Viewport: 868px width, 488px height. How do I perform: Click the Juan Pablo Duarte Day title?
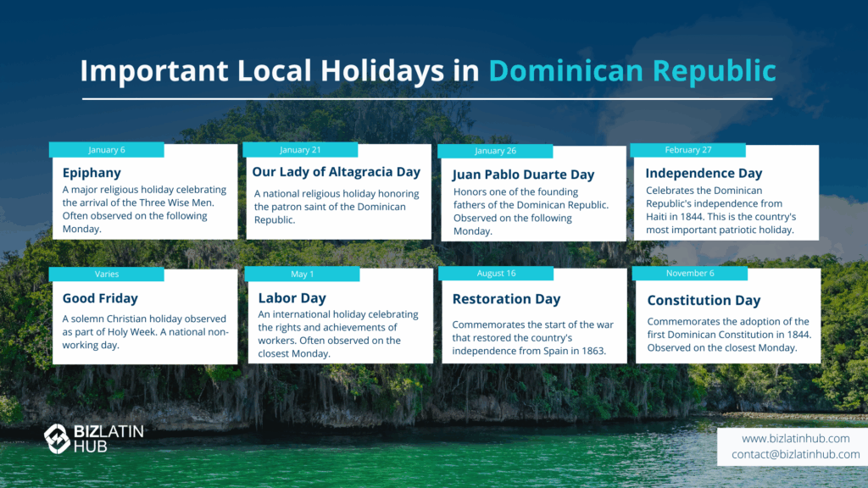point(523,175)
